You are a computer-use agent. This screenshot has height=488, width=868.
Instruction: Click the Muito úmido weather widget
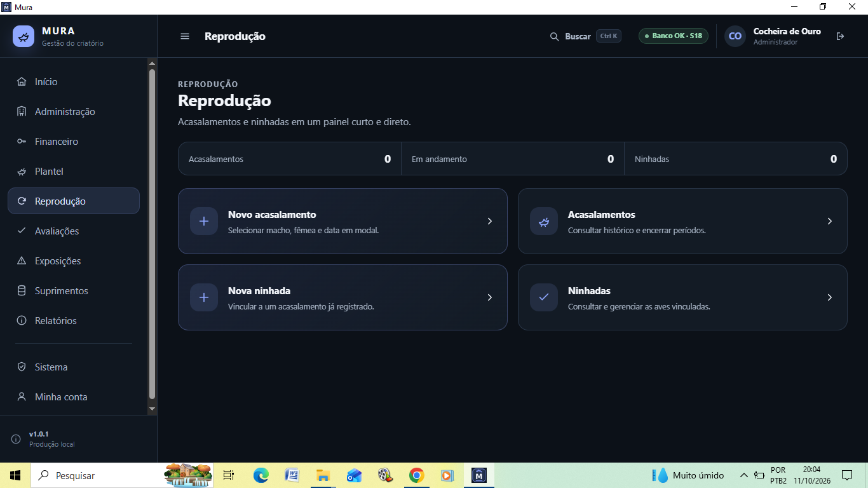coord(688,475)
